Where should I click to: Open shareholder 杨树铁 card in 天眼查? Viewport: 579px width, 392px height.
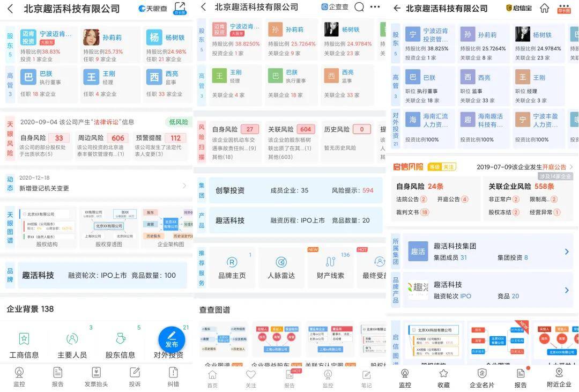click(167, 44)
